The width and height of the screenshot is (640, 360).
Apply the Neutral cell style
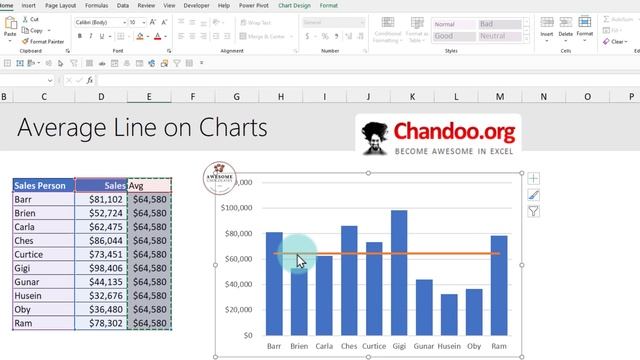500,36
